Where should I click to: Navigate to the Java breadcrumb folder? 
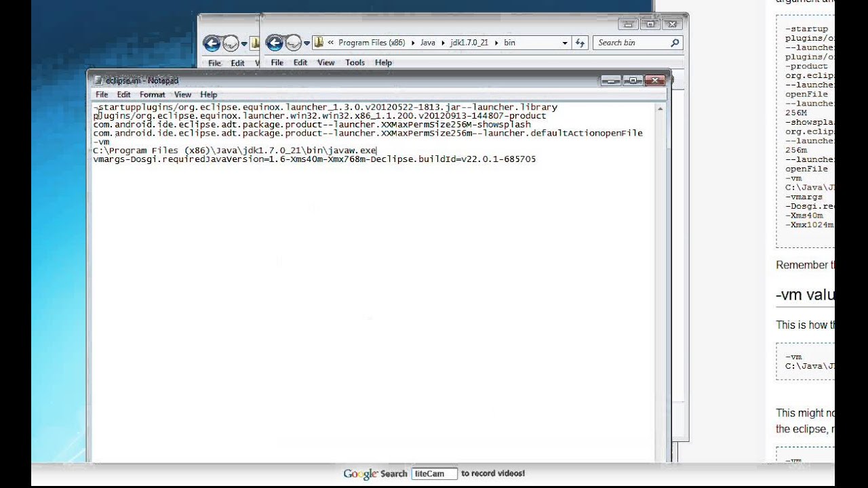[428, 43]
